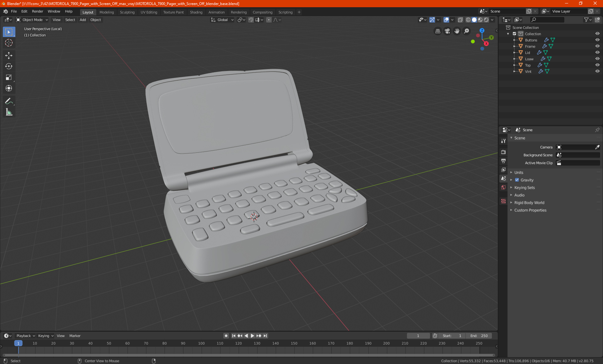Select the Scale tool

coord(9,77)
